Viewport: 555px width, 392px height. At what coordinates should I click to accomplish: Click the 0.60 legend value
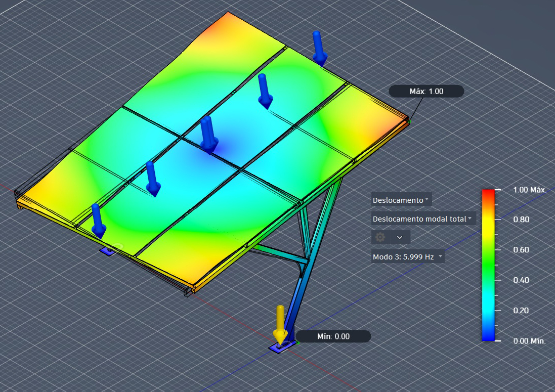[x=521, y=250]
